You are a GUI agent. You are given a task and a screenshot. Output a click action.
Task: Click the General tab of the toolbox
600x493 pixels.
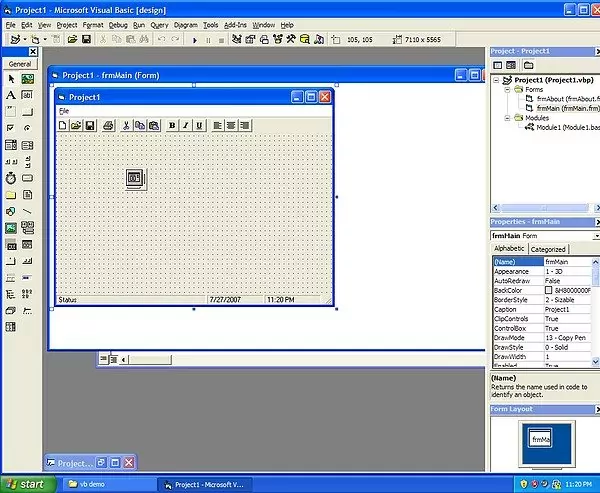20,64
